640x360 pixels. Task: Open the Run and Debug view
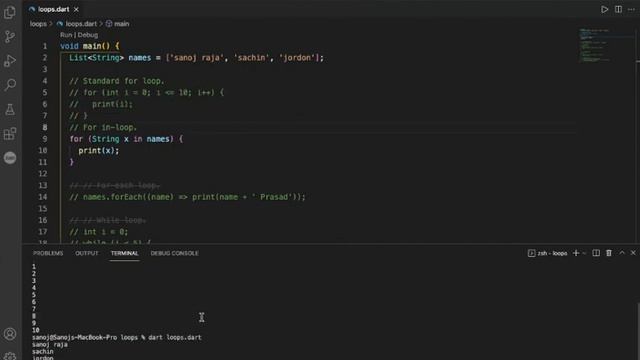(x=10, y=61)
